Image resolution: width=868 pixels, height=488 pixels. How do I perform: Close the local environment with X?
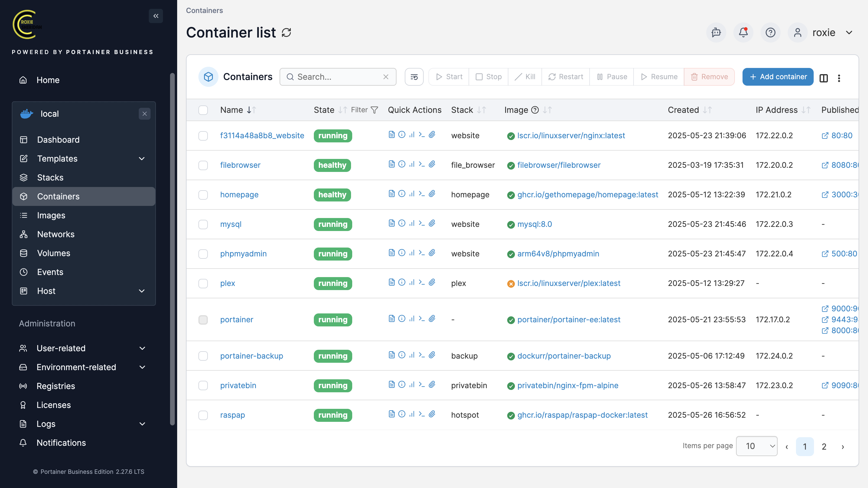pos(145,114)
